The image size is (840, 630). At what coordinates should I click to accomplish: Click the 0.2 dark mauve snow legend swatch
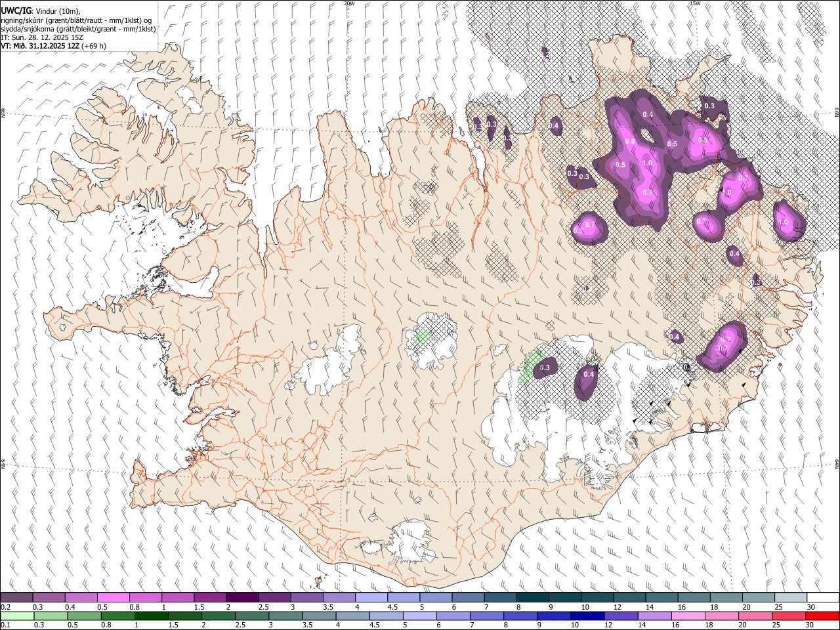16,597
